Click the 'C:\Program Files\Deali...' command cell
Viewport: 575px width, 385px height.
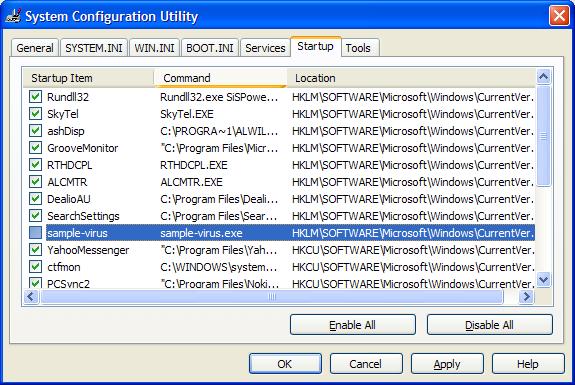219,199
